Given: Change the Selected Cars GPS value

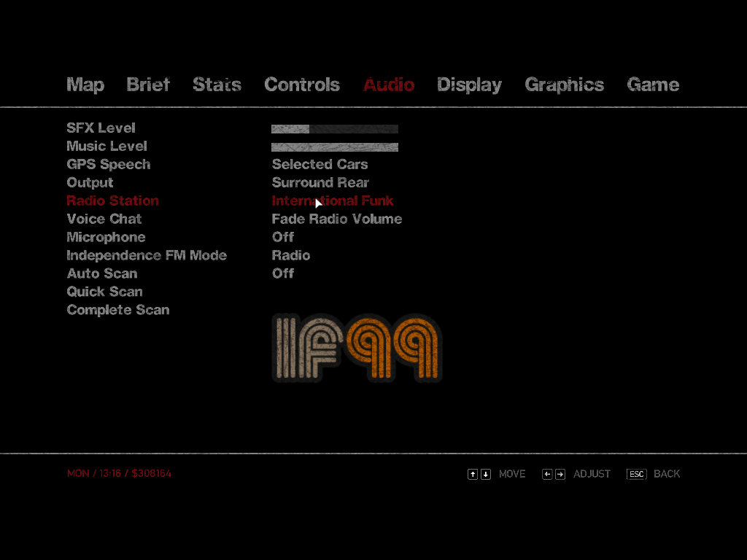Looking at the screenshot, I should [x=320, y=164].
